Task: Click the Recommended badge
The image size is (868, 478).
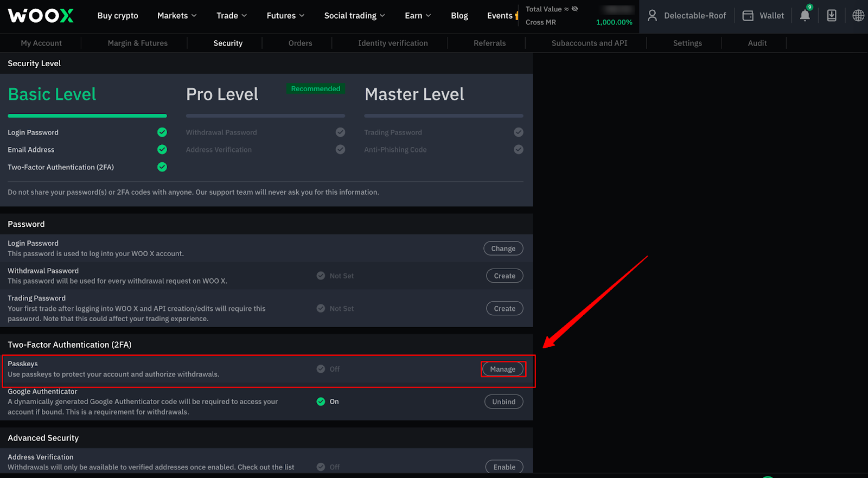Action: 316,88
